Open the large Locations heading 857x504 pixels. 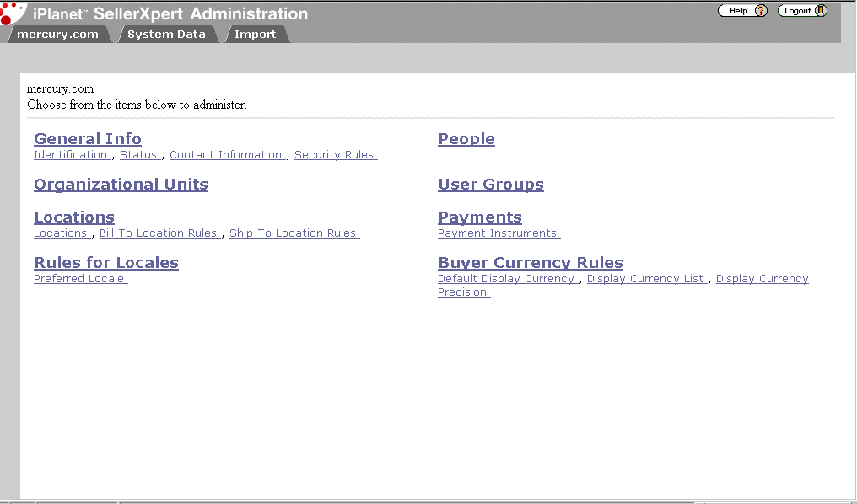click(x=74, y=217)
